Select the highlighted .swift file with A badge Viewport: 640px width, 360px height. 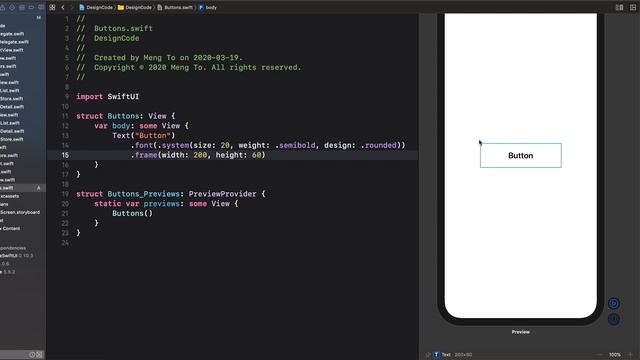23,188
